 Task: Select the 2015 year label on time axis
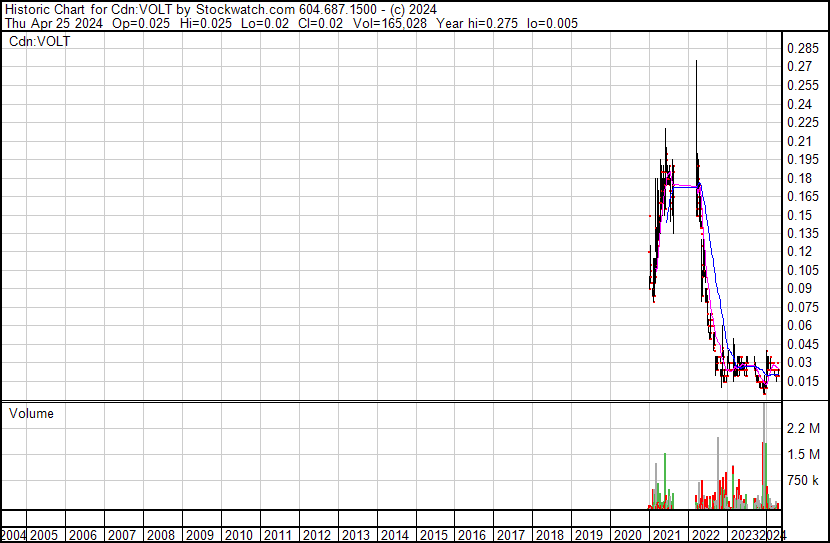pos(433,535)
